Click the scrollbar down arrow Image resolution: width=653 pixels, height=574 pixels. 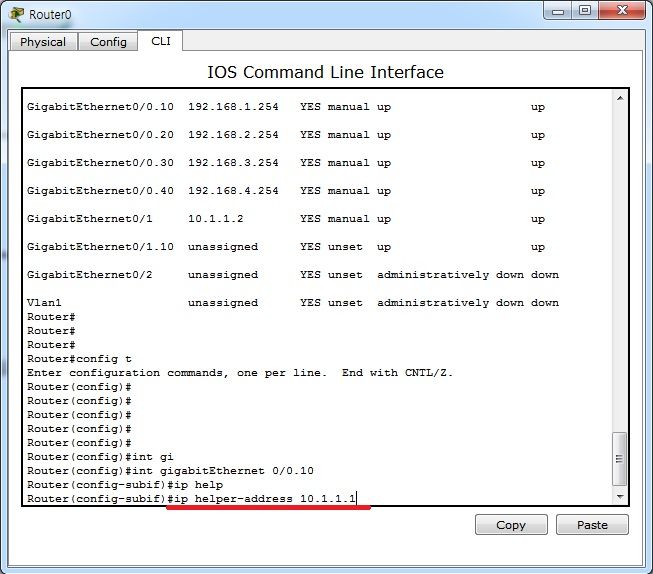[620, 496]
